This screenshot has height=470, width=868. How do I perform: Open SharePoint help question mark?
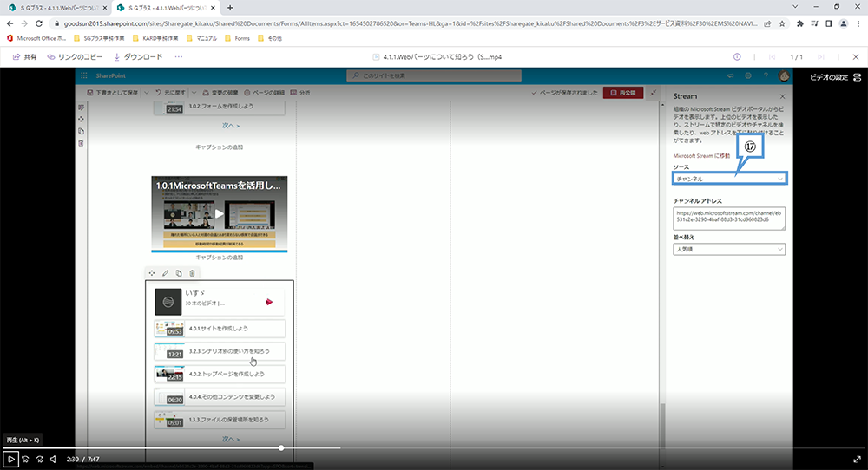coord(766,75)
